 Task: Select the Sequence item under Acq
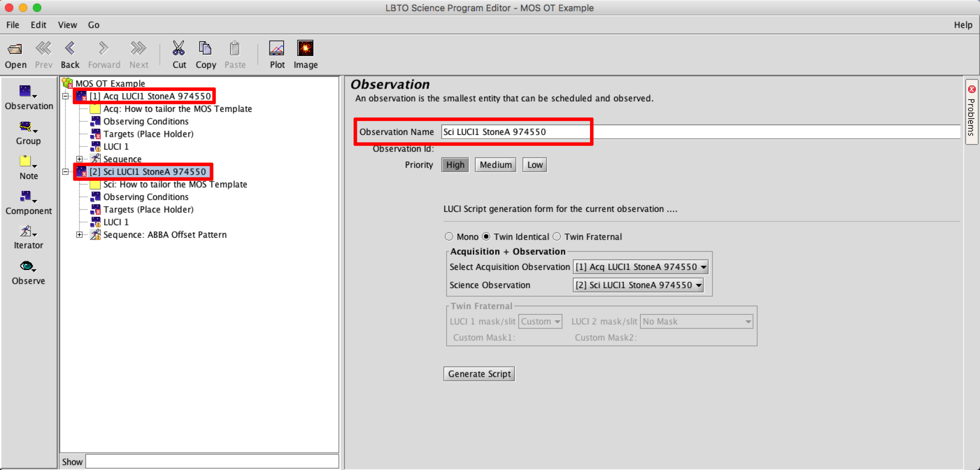coord(122,159)
